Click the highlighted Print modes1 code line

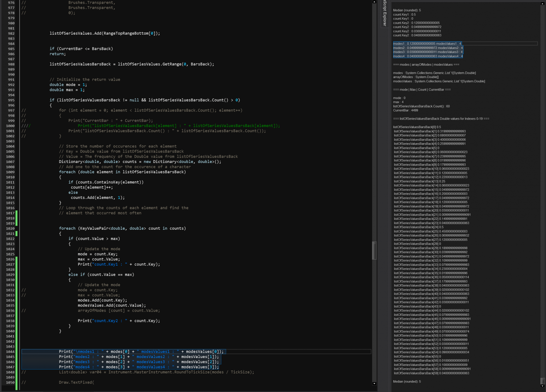(x=141, y=351)
